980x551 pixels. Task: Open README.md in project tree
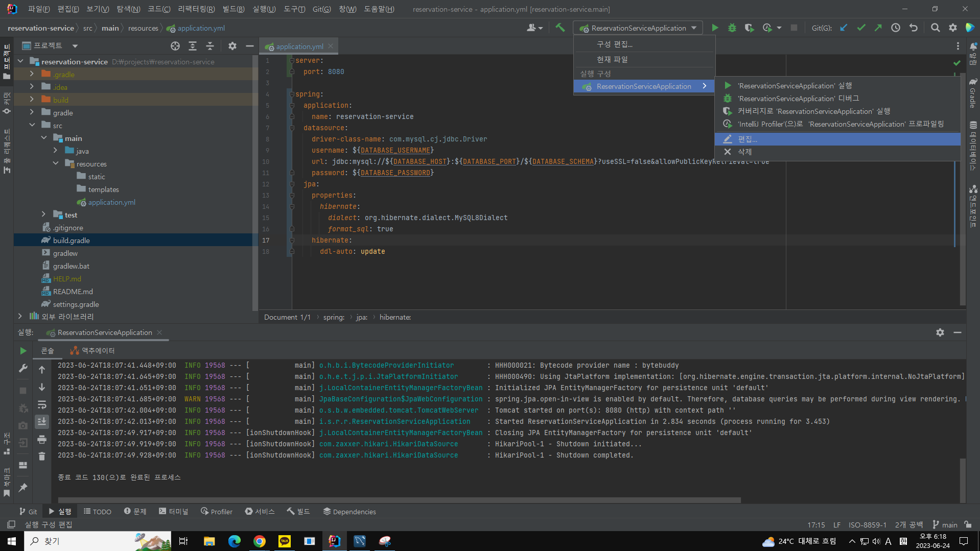coord(73,291)
